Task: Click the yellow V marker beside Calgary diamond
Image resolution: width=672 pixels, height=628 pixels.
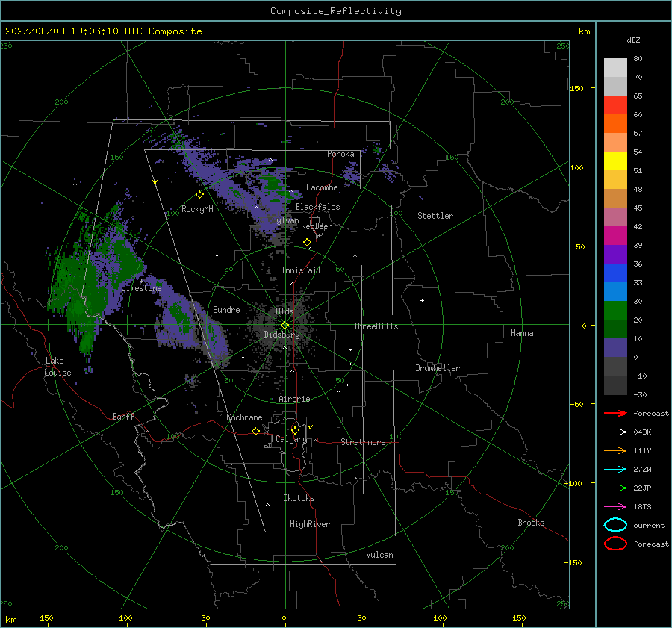Action: click(311, 427)
